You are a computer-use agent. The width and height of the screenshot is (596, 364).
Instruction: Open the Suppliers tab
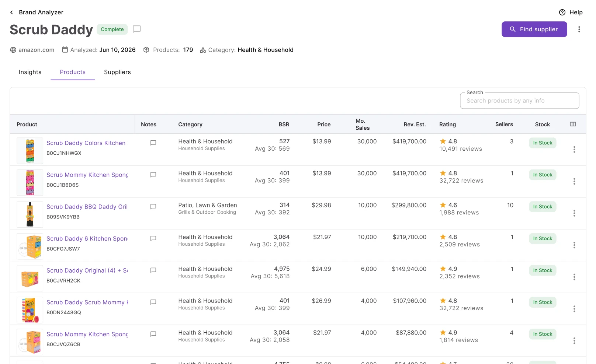tap(117, 72)
